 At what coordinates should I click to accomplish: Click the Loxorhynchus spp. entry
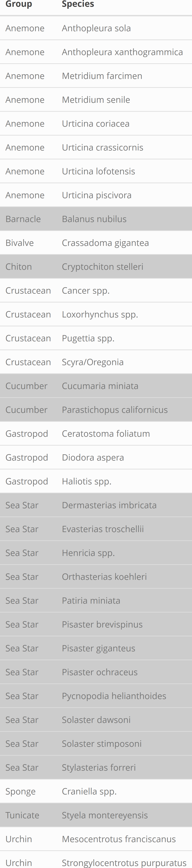[x=100, y=314]
